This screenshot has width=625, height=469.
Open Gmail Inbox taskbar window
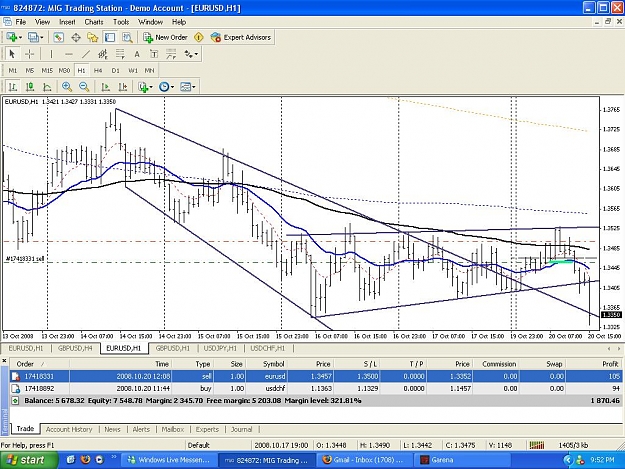[x=363, y=460]
